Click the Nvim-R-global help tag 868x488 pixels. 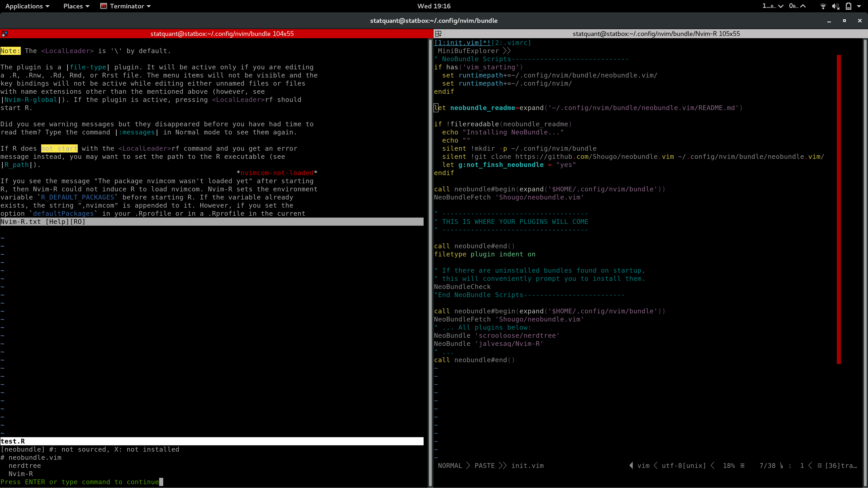[x=30, y=100]
